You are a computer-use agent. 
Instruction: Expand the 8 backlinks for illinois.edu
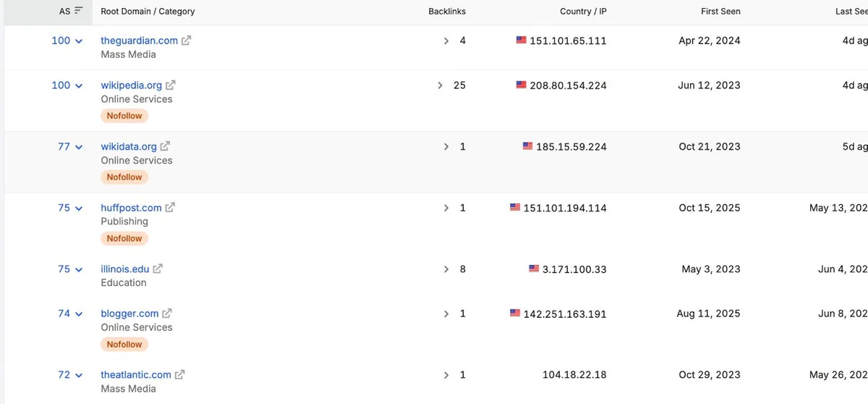(x=446, y=269)
